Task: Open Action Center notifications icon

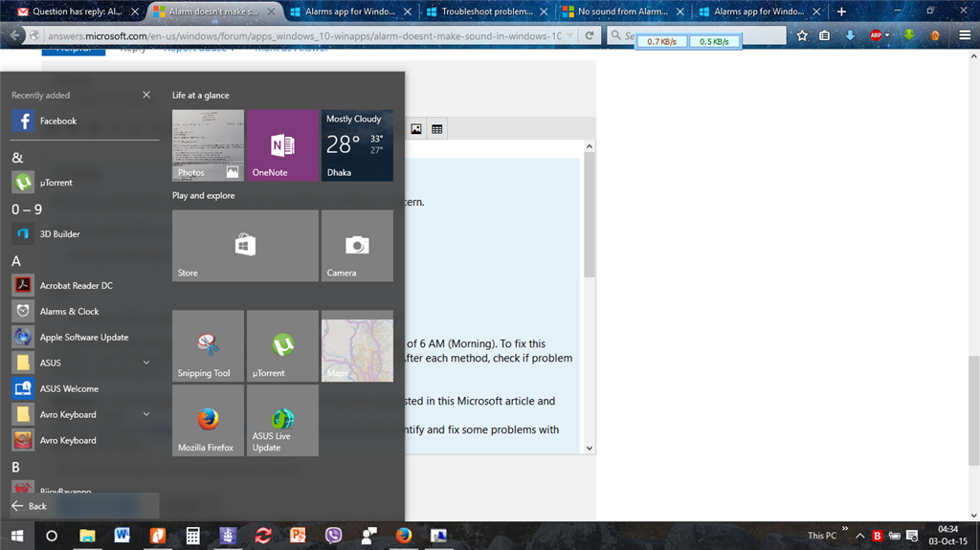Action: 912,536
